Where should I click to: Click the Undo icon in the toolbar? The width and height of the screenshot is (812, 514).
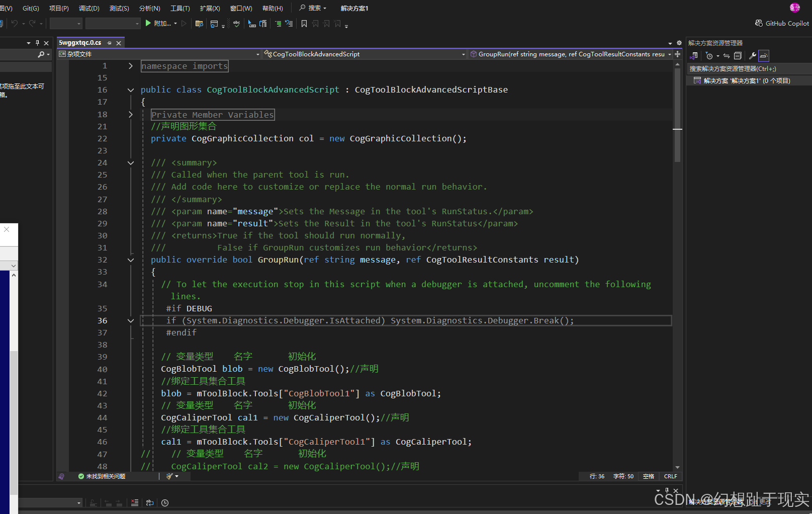tap(16, 23)
